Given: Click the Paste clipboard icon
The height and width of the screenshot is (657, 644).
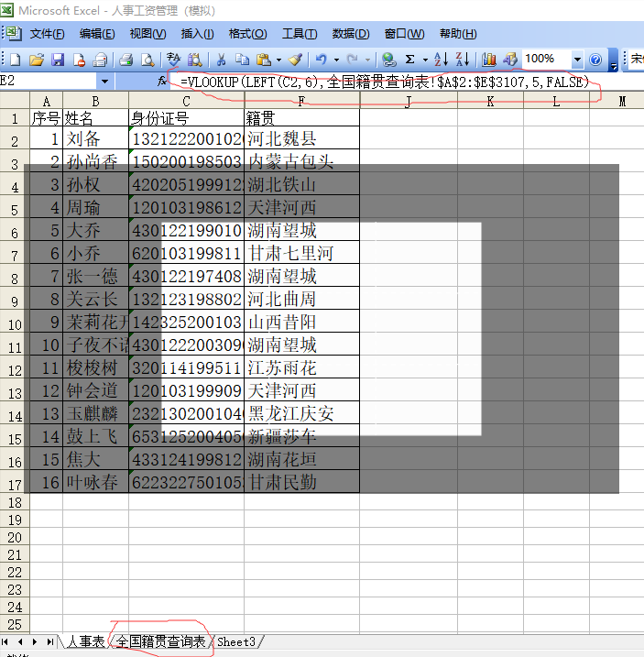Looking at the screenshot, I should 263,60.
